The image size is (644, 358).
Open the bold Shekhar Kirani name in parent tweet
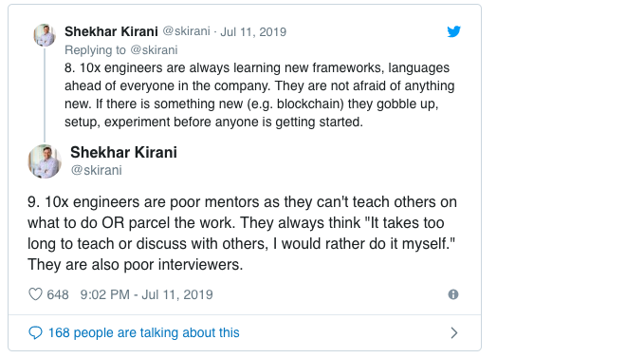tap(111, 31)
